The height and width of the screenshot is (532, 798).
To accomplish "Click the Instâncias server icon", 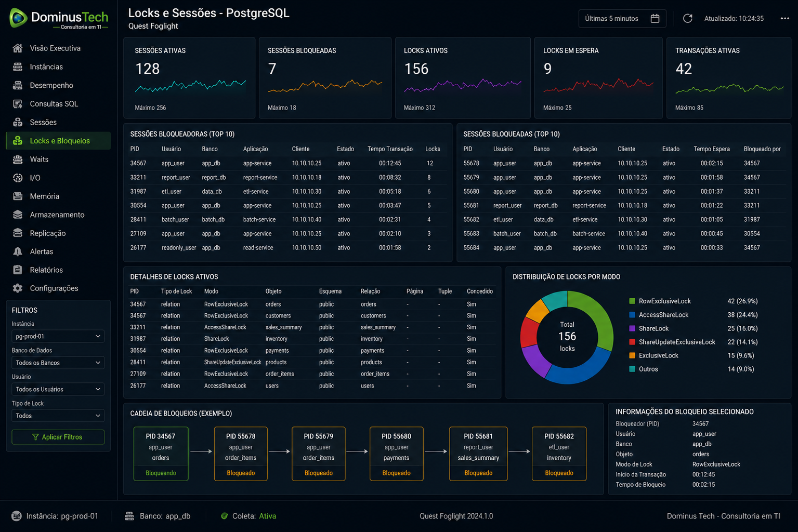I will tap(18, 67).
